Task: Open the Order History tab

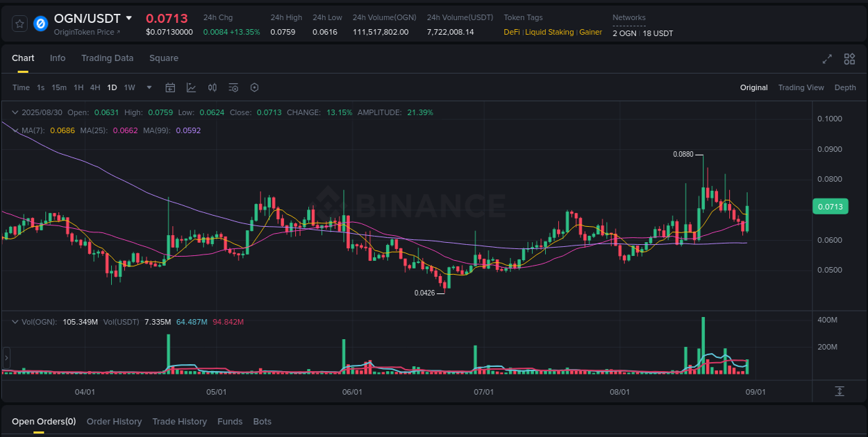Action: [x=114, y=421]
